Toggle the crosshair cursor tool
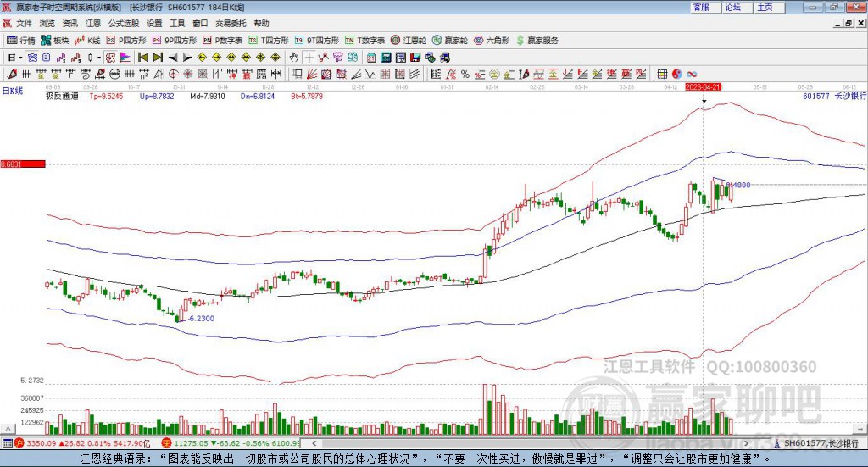868x467 pixels. (x=309, y=58)
